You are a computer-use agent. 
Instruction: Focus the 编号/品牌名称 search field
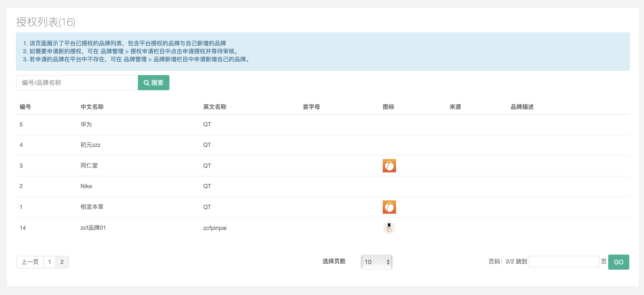click(77, 83)
